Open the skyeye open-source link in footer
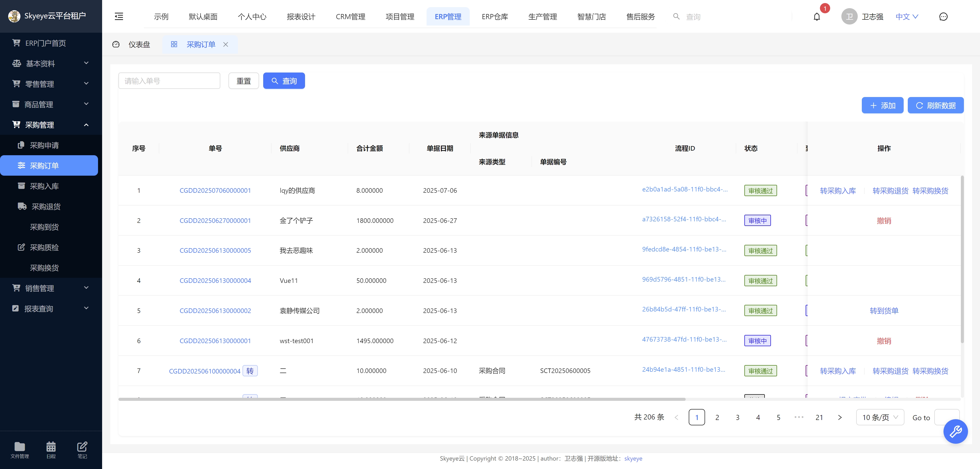Image resolution: width=980 pixels, height=469 pixels. point(633,458)
